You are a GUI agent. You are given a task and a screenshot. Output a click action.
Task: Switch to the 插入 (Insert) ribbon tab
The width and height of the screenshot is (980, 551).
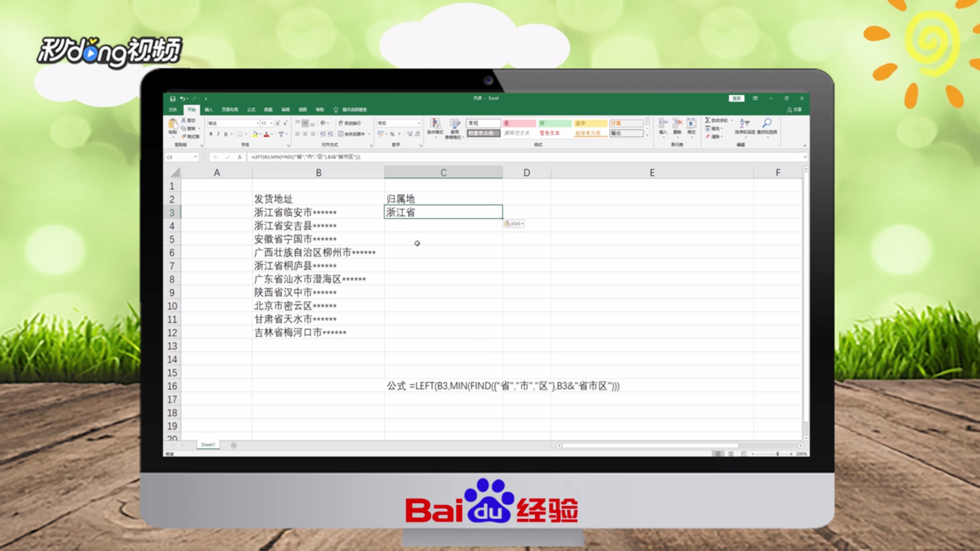point(209,110)
